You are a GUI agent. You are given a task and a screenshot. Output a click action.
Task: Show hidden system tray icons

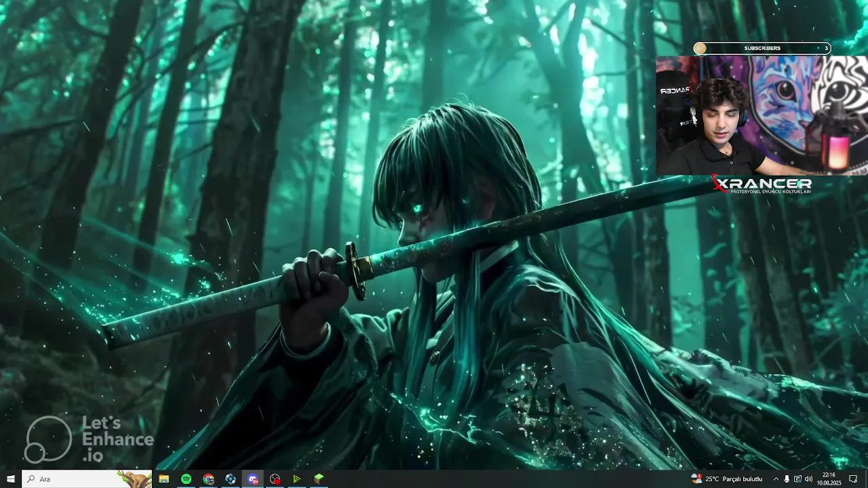(776, 479)
